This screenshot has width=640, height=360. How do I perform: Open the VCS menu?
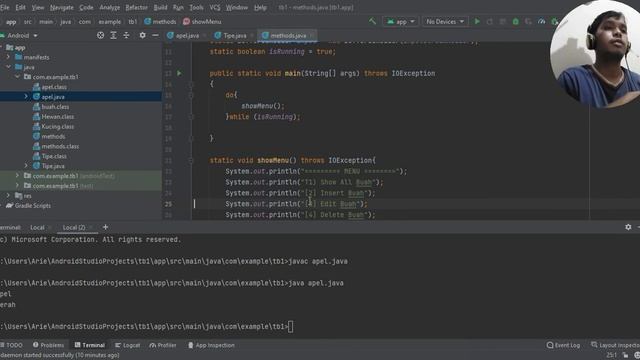pos(215,7)
